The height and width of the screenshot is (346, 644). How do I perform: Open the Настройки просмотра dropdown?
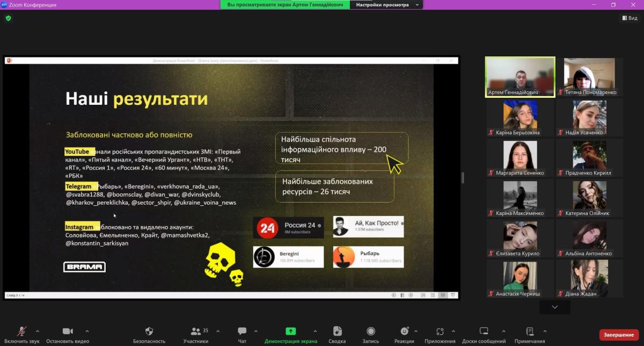click(385, 5)
